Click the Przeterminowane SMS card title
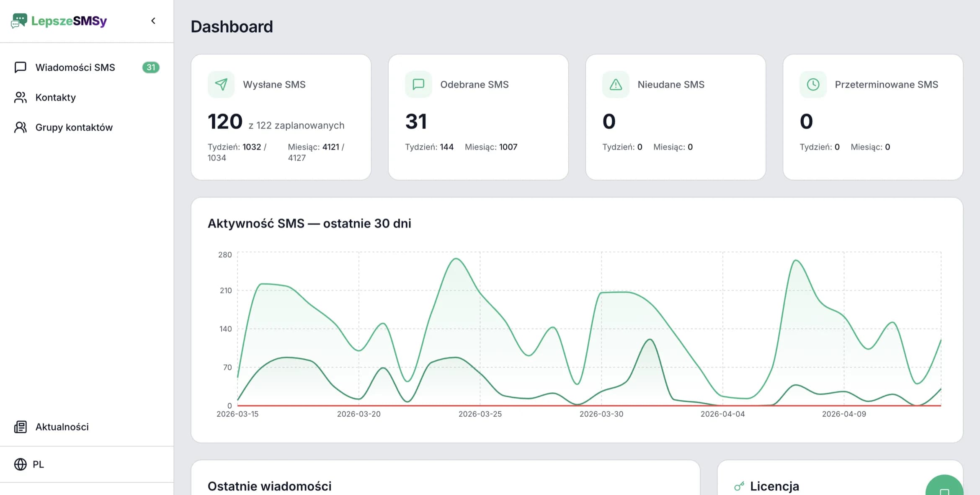The image size is (980, 495). (x=887, y=84)
